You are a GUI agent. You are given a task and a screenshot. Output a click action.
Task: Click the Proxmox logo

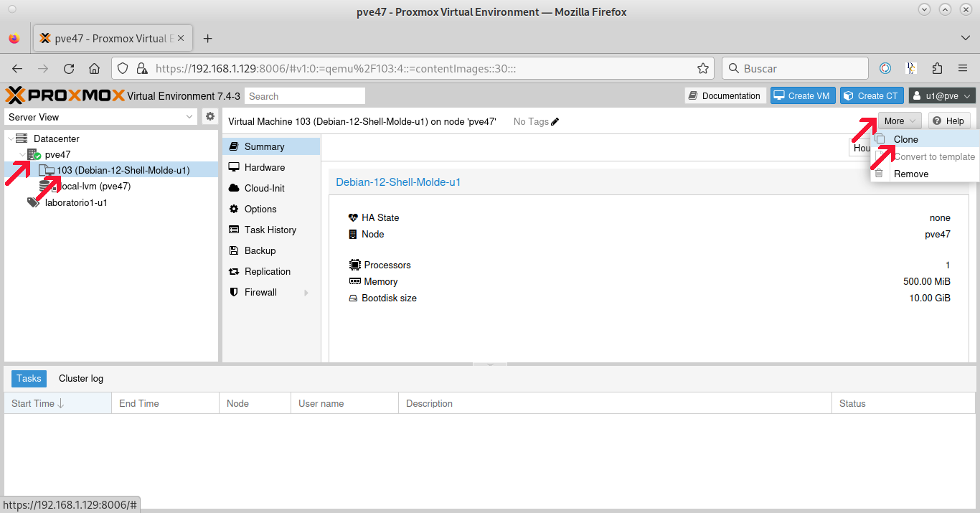[65, 95]
